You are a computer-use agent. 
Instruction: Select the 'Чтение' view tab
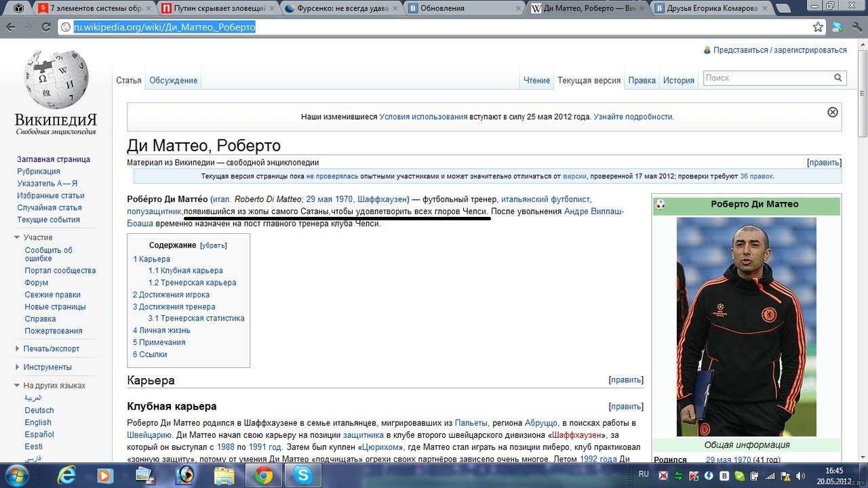pos(536,81)
